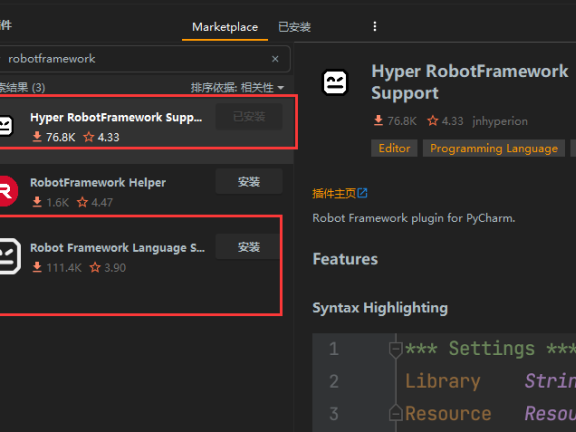Open the three-dot more options menu
576x432 pixels.
(375, 26)
